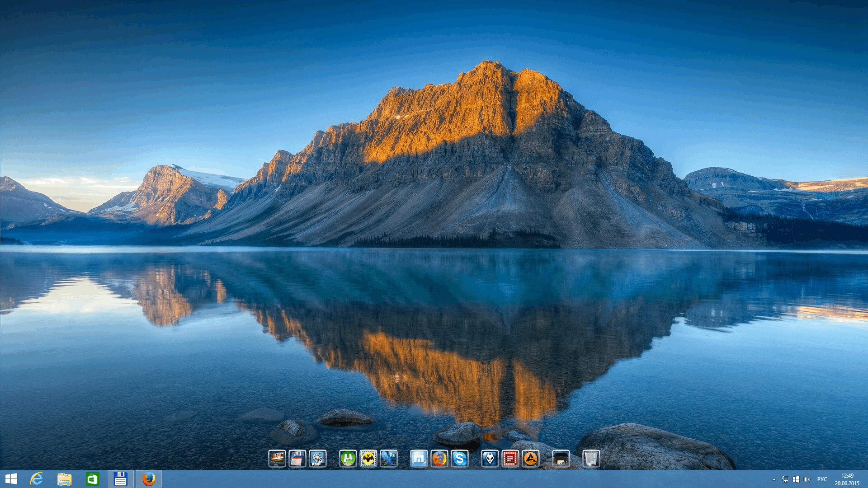Open Photoshop from the dock

coord(389,459)
